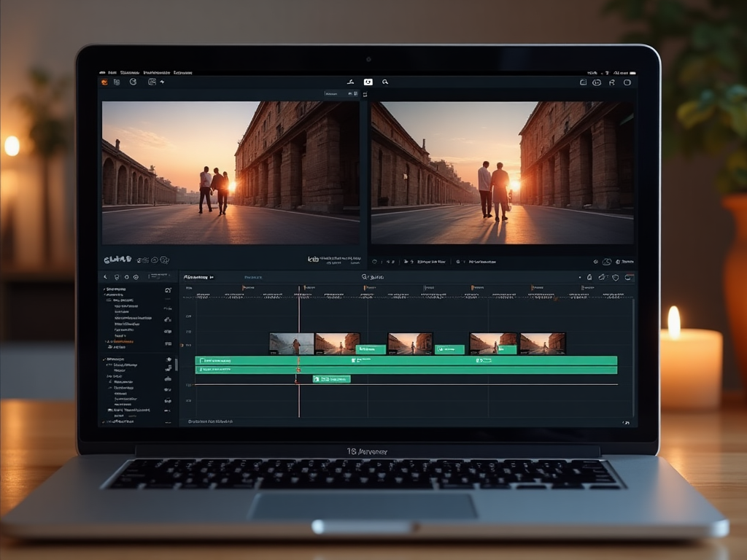Open the magnifier search tool in the top toolbar
The height and width of the screenshot is (560, 747).
[385, 82]
